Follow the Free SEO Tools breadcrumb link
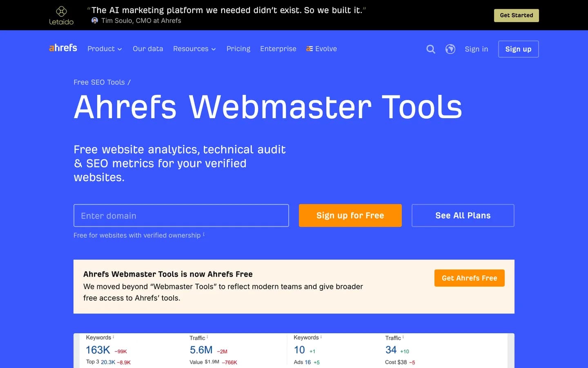This screenshot has height=368, width=588. (99, 82)
